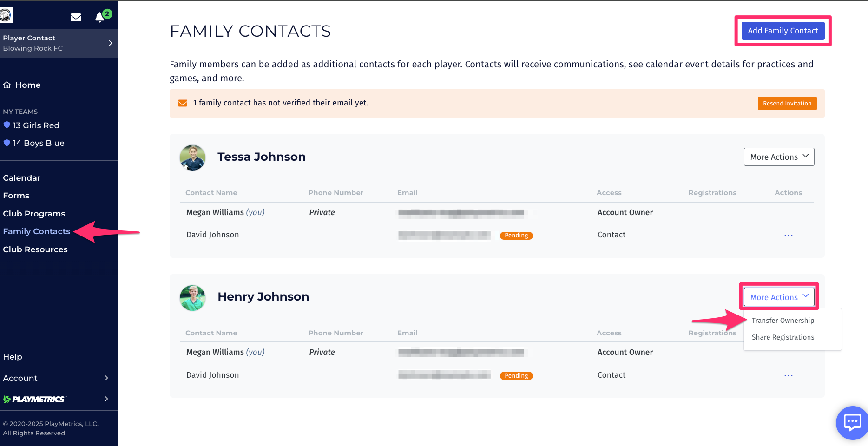
Task: Click Tessa Johnson's profile photo
Action: click(x=192, y=157)
